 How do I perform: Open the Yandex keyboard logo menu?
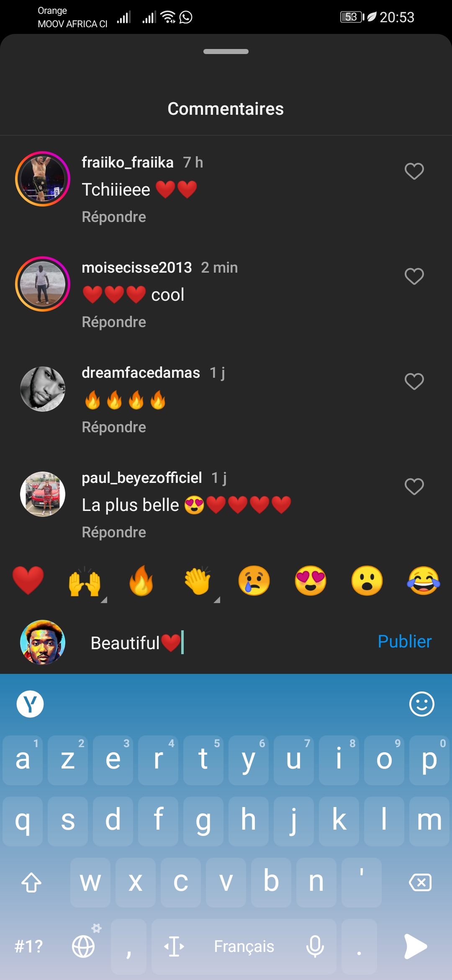coord(30,704)
